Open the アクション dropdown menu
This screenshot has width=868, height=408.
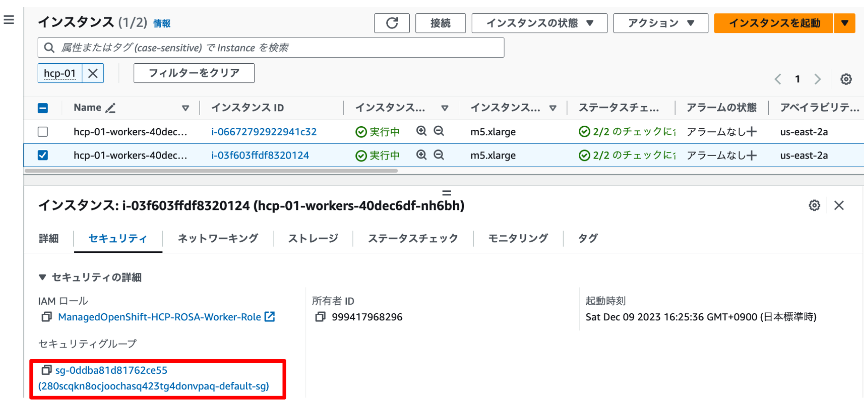pyautogui.click(x=660, y=23)
